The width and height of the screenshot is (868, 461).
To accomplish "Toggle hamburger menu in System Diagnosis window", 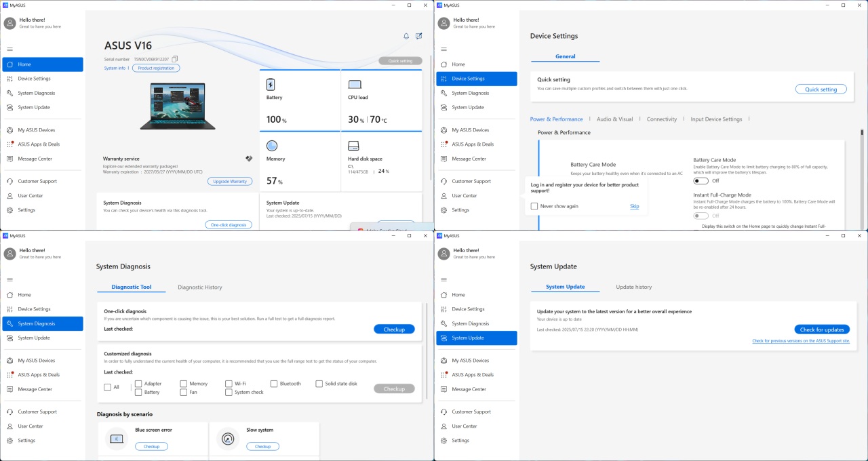I will (x=9, y=279).
